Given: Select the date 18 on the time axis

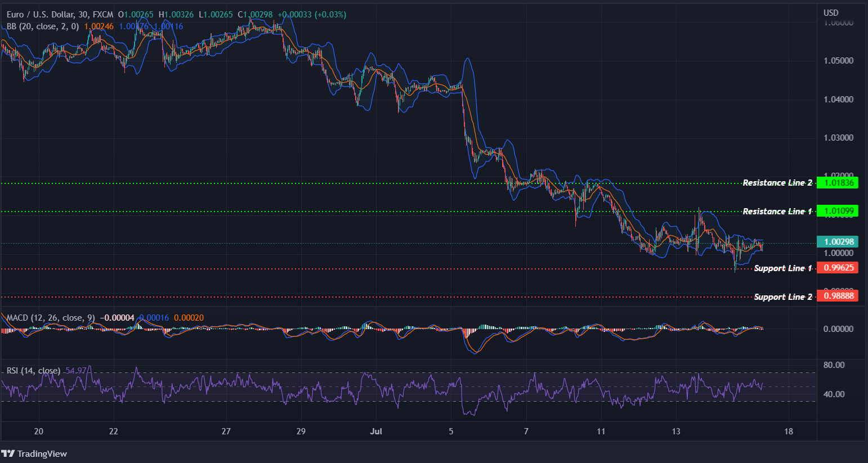Looking at the screenshot, I should (x=789, y=431).
